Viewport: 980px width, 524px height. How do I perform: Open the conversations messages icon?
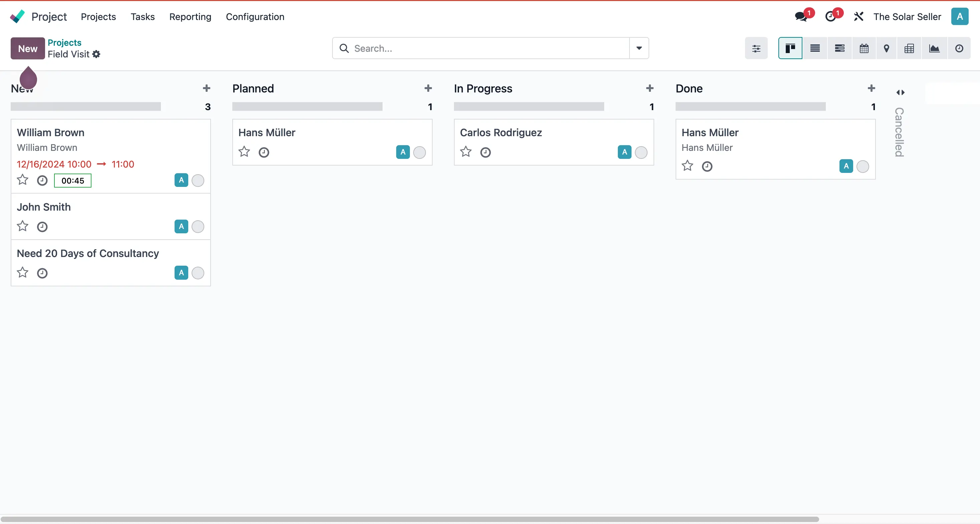point(801,16)
